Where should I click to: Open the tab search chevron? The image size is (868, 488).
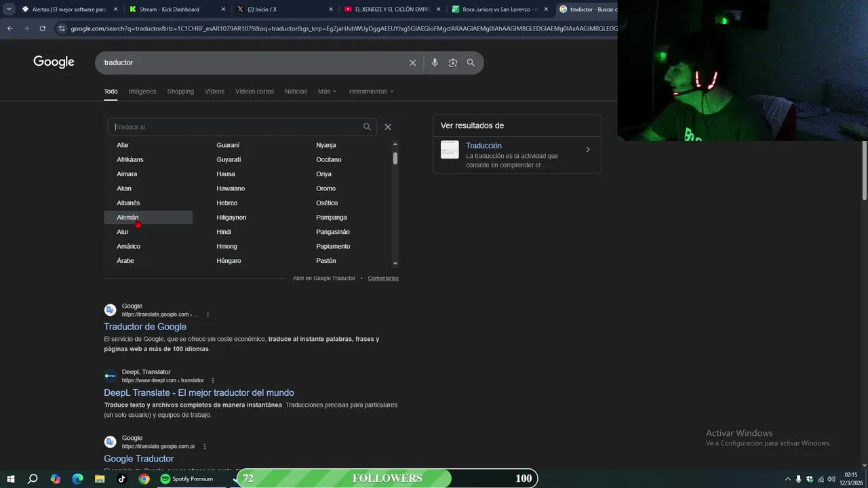pos(9,9)
